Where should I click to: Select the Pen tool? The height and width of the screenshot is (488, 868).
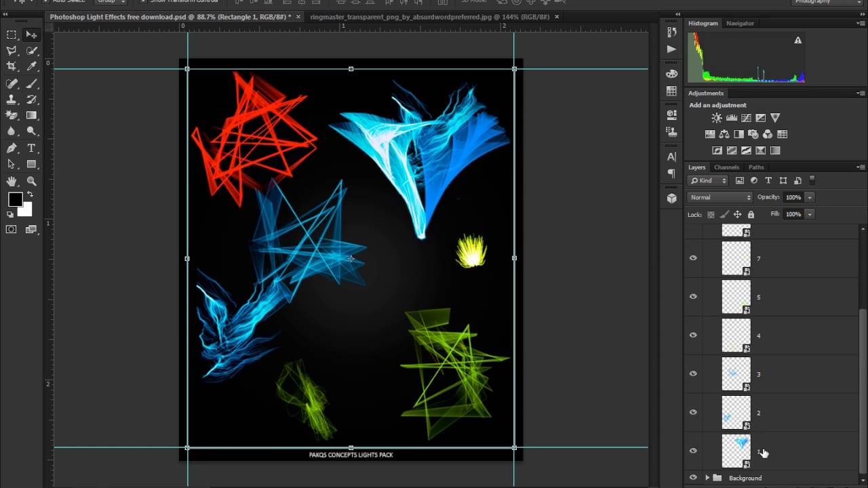[x=12, y=148]
